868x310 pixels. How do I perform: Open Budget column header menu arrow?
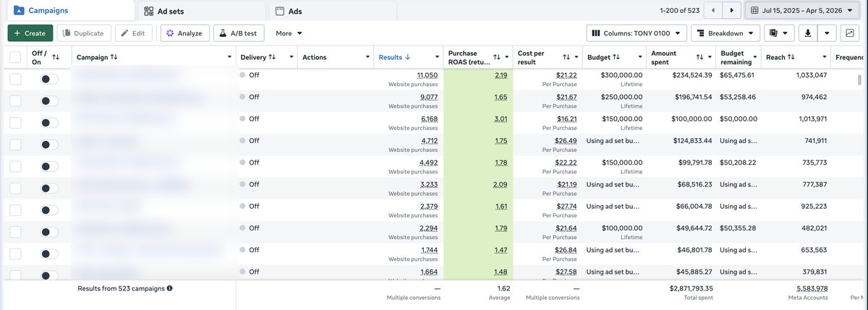[641, 57]
